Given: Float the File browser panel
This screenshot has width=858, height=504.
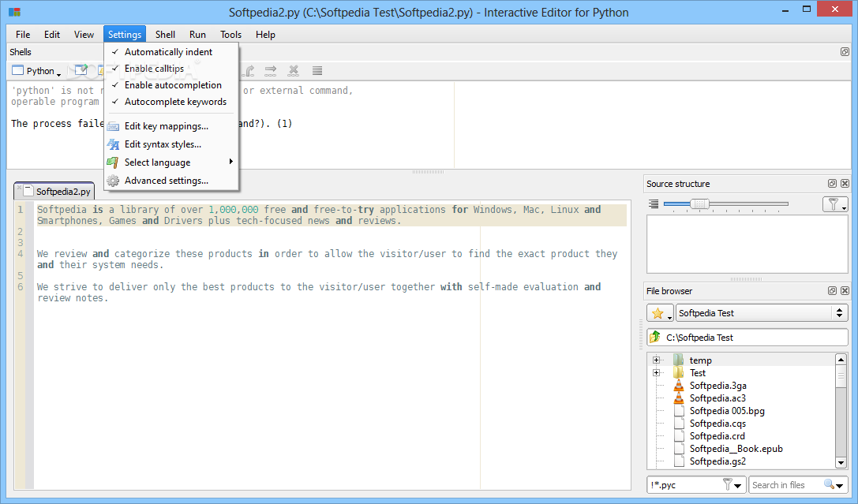Looking at the screenshot, I should pyautogui.click(x=832, y=291).
